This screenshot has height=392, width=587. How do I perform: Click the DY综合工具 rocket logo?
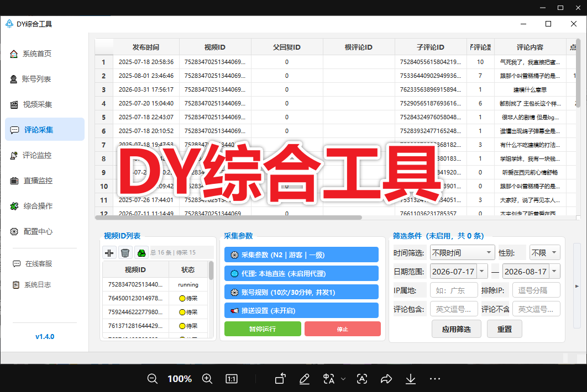[9, 24]
